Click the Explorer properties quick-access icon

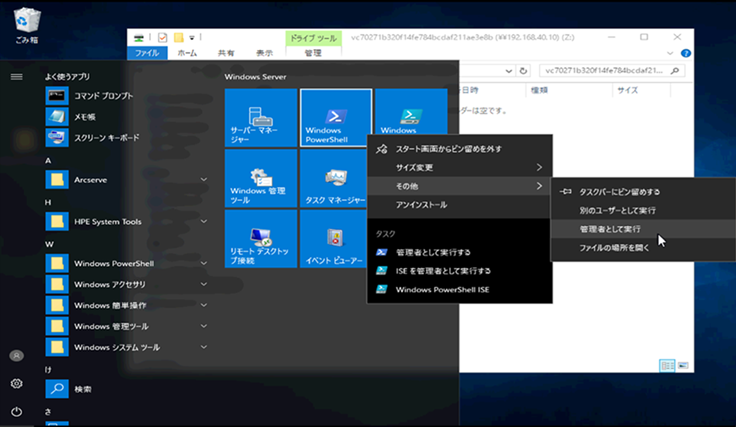[162, 38]
